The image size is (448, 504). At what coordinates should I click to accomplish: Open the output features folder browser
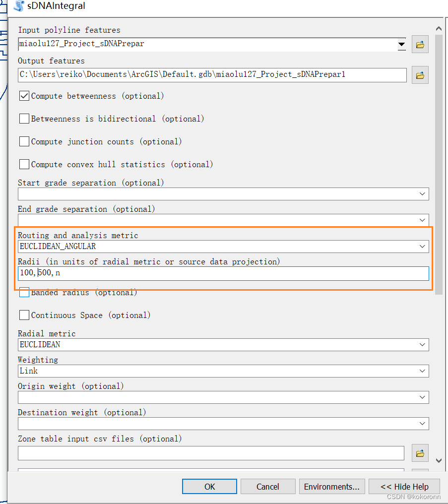coord(420,74)
